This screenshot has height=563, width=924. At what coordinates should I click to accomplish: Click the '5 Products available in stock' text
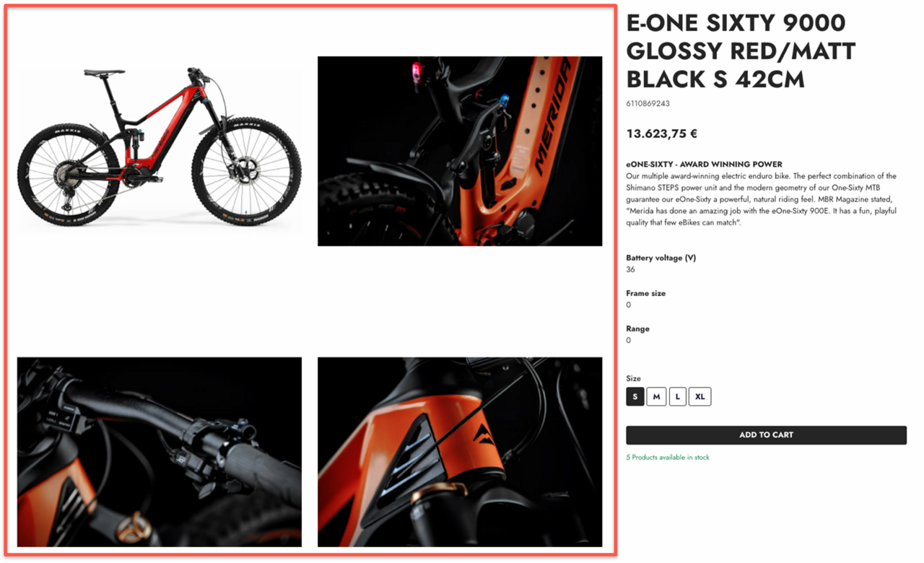[x=668, y=458]
